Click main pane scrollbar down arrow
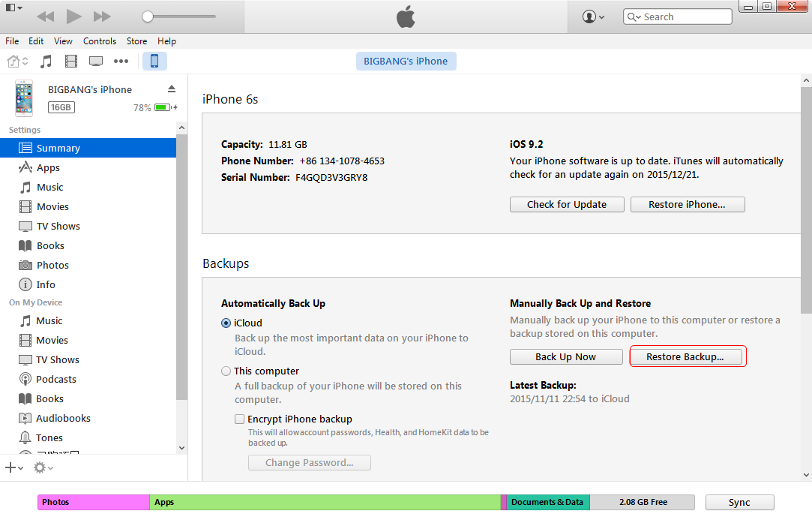The height and width of the screenshot is (523, 812). (x=806, y=475)
